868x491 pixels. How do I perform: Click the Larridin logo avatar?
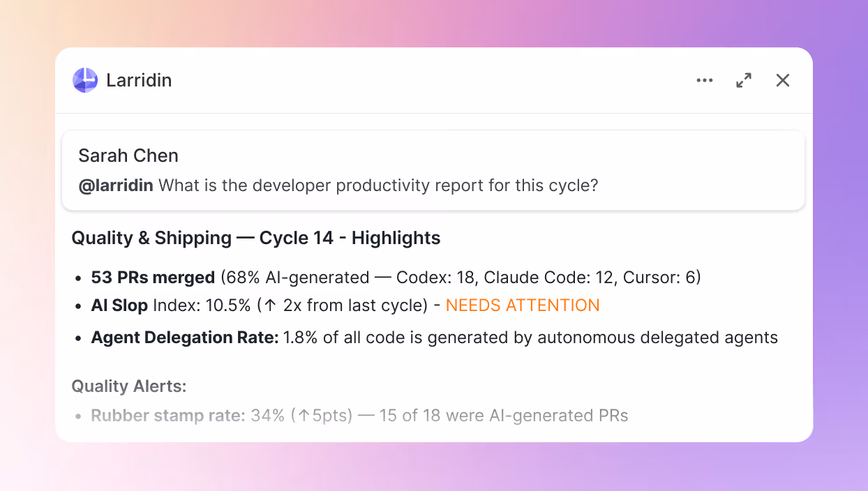pyautogui.click(x=84, y=80)
